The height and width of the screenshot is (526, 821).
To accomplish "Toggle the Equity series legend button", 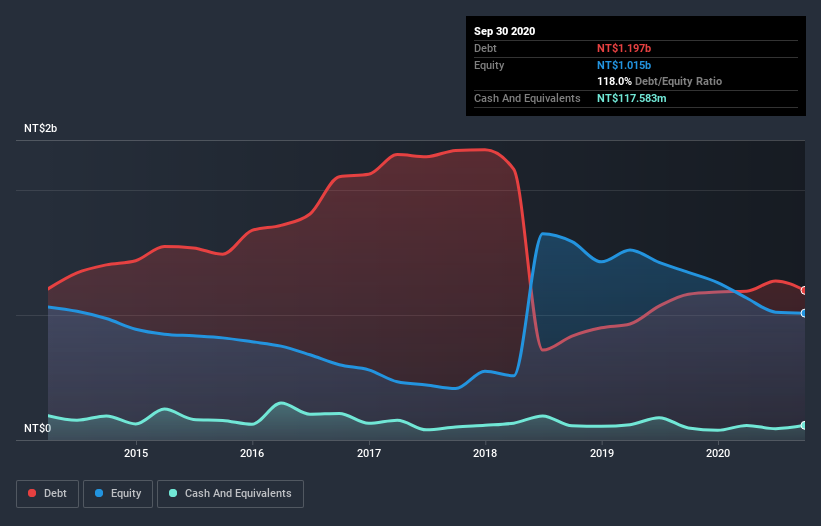I will point(118,494).
